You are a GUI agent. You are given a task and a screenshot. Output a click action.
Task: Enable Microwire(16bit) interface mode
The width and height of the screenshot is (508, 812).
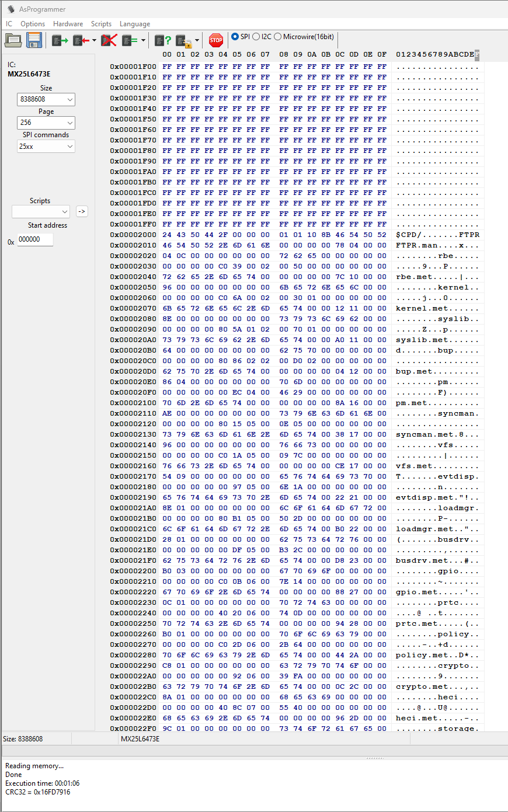point(277,36)
